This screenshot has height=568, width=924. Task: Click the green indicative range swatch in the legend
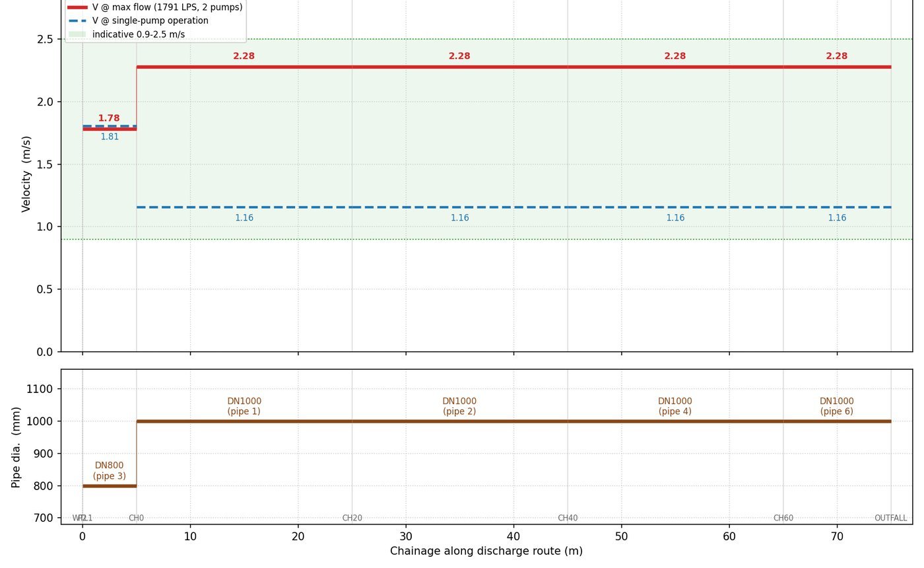[x=78, y=34]
